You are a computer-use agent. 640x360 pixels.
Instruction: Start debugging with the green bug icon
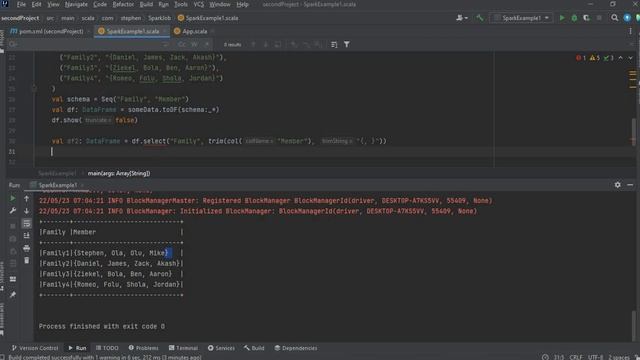coord(574,18)
